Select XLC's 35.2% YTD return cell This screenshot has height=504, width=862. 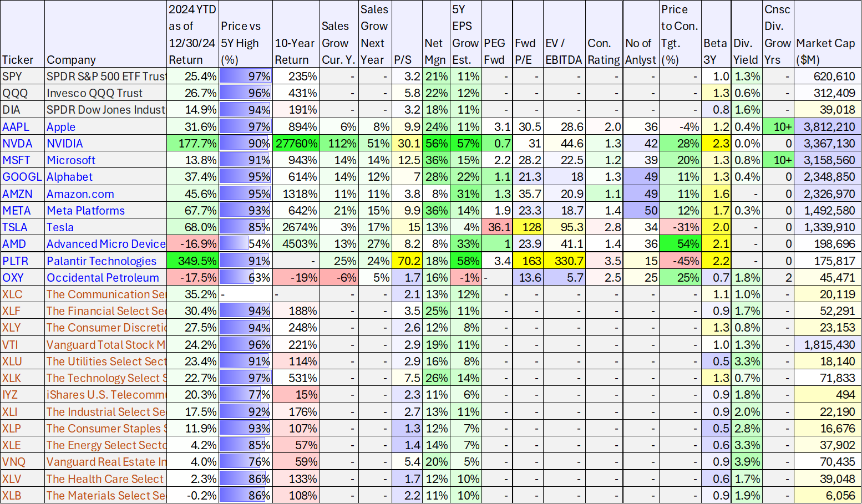pos(193,294)
